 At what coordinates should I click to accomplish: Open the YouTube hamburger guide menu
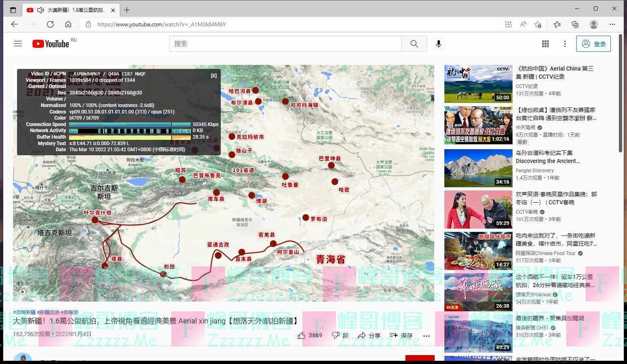[x=18, y=44]
